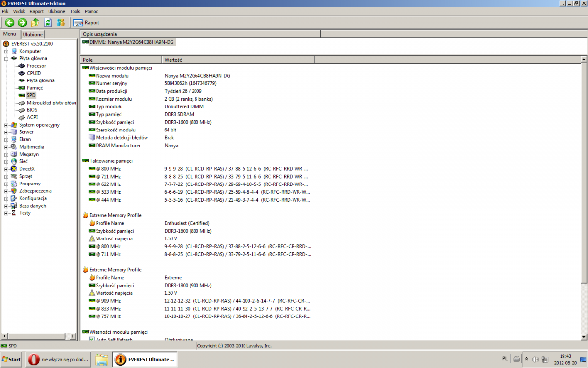Expand the Komputer tree node
This screenshot has height=368, width=588.
click(6, 51)
